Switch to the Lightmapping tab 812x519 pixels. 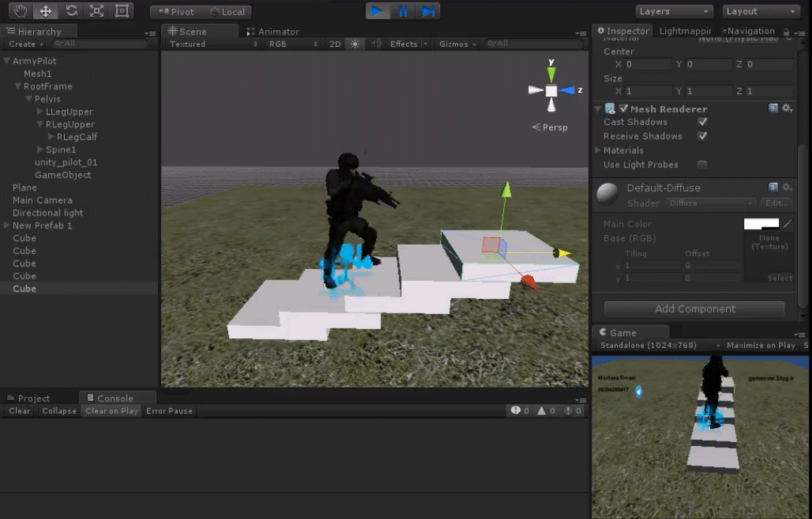click(x=684, y=31)
